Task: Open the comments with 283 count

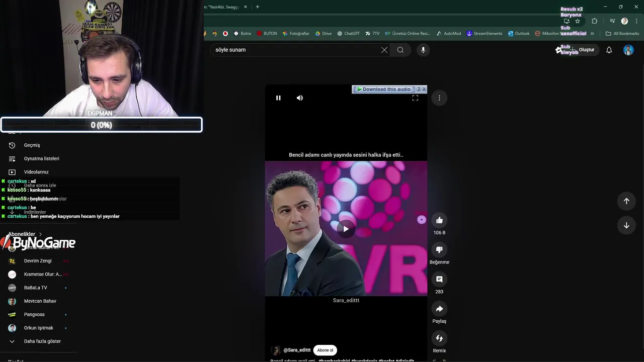Action: [439, 279]
